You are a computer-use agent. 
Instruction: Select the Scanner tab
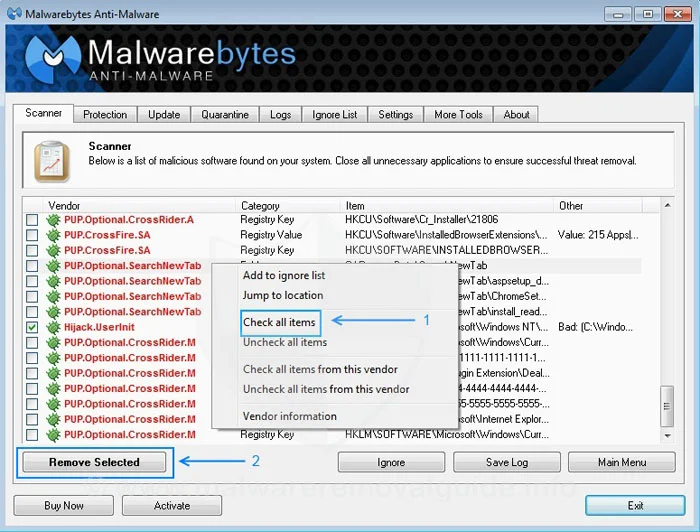[43, 113]
